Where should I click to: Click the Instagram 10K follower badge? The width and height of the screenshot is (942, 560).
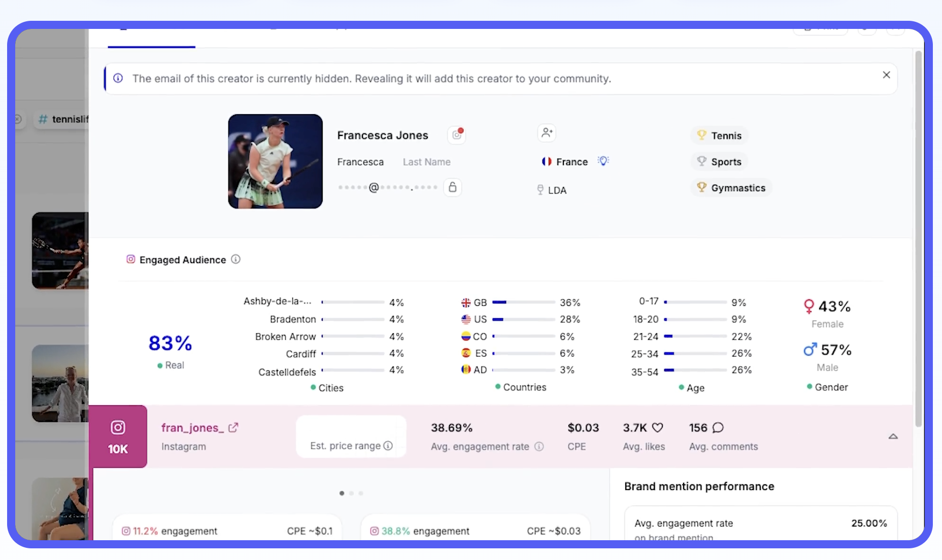click(x=118, y=436)
